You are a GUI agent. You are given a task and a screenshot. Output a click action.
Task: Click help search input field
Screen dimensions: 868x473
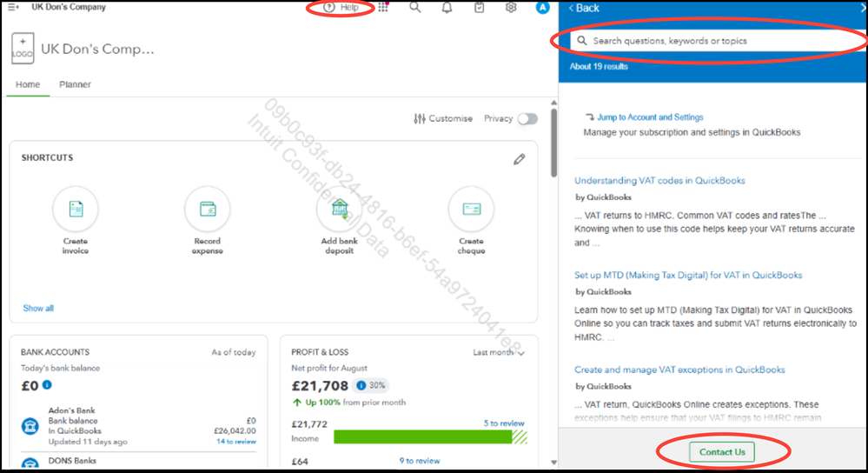(717, 41)
